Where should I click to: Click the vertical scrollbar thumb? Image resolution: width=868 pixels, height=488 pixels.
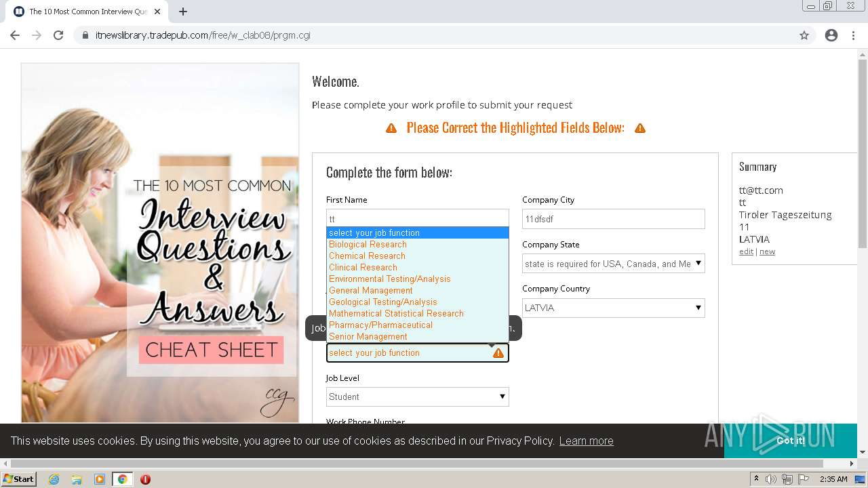862,155
